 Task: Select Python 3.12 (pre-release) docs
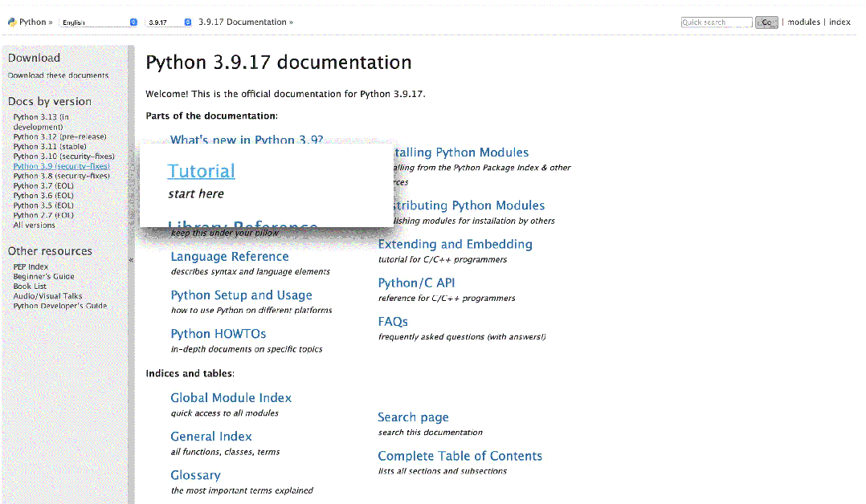(59, 137)
